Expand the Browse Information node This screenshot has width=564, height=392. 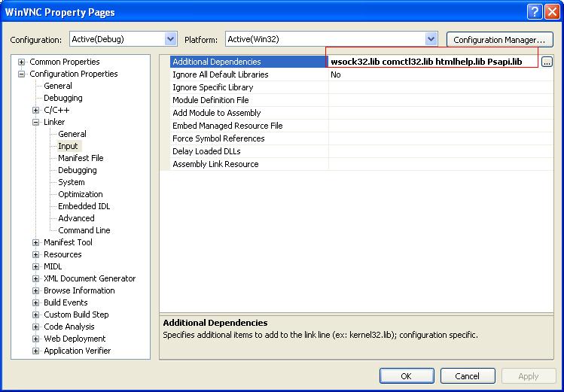[35, 290]
